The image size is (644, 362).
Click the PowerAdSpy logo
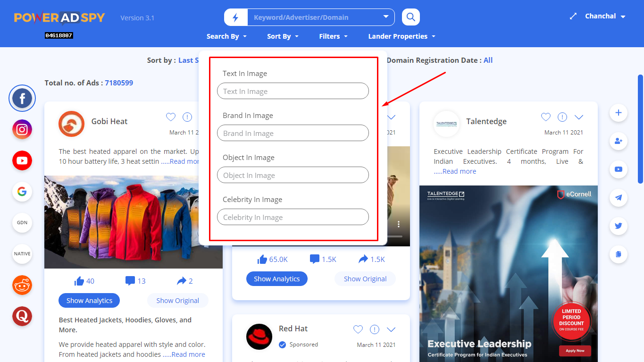tap(59, 18)
